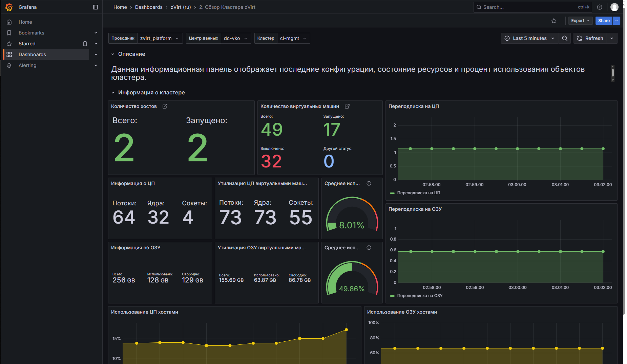Open the help question mark icon
Viewport: 627px width, 364px height.
pos(600,7)
